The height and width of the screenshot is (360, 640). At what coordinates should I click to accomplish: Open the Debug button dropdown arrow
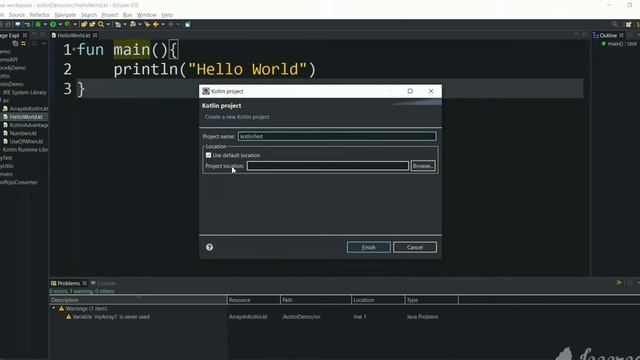click(45, 24)
